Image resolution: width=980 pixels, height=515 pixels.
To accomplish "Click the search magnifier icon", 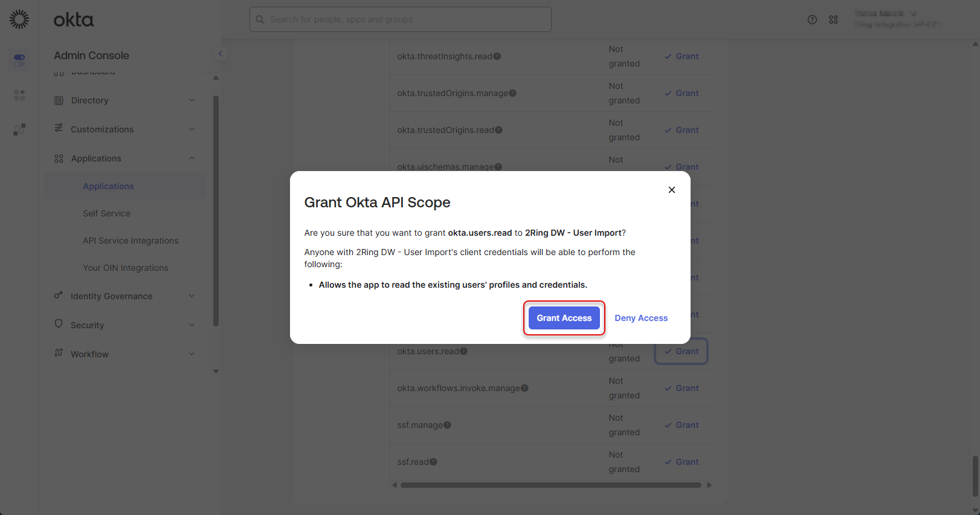I will 260,19.
